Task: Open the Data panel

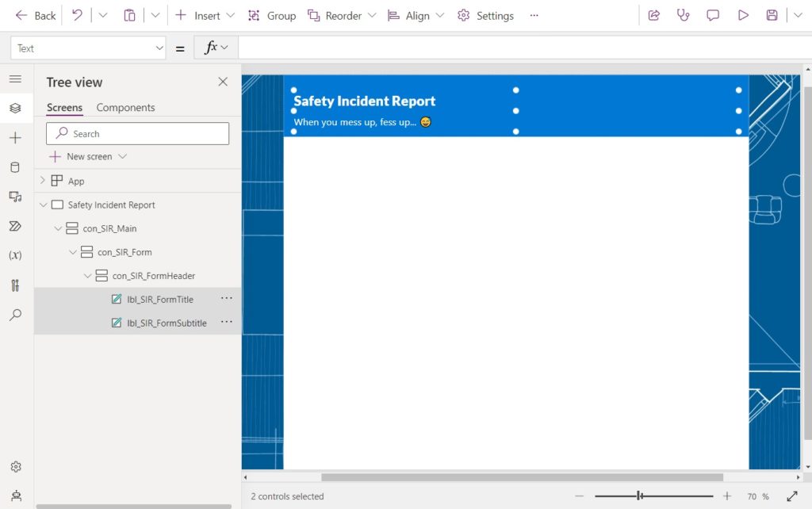Action: pos(15,167)
